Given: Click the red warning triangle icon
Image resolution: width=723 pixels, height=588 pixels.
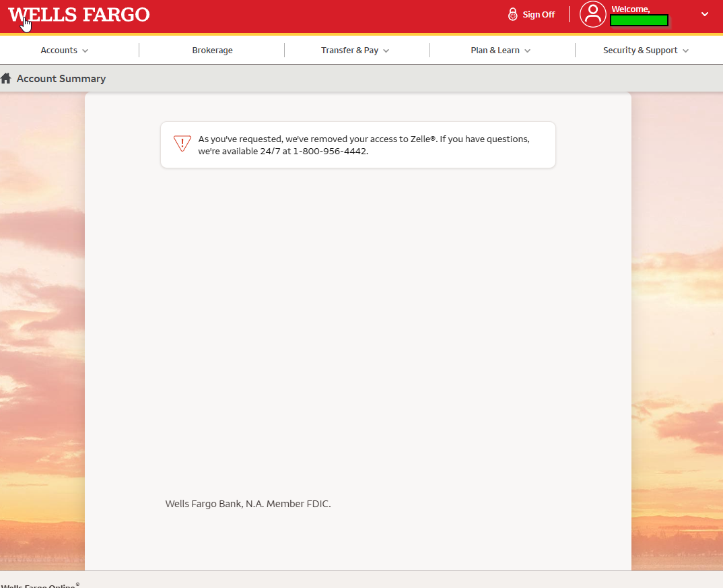Looking at the screenshot, I should [182, 143].
